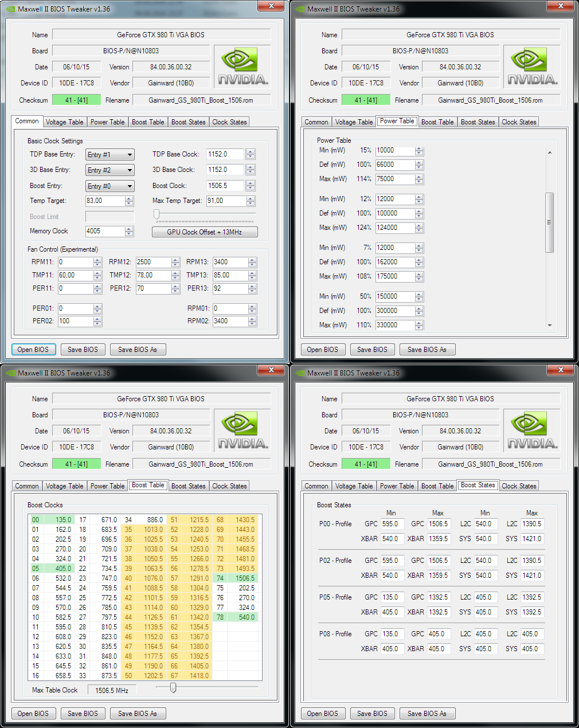Screen dimensions: 579x728
Task: Select Power Table tab in Boost Table window
Action: pos(107,486)
